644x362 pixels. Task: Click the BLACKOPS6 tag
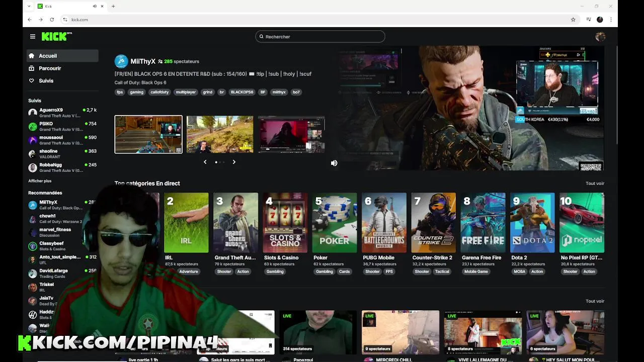coord(242,92)
